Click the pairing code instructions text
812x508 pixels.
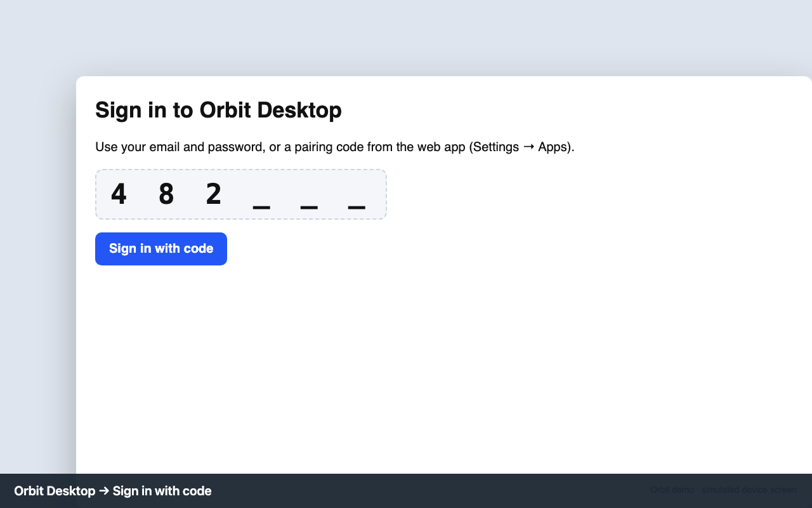coord(335,147)
